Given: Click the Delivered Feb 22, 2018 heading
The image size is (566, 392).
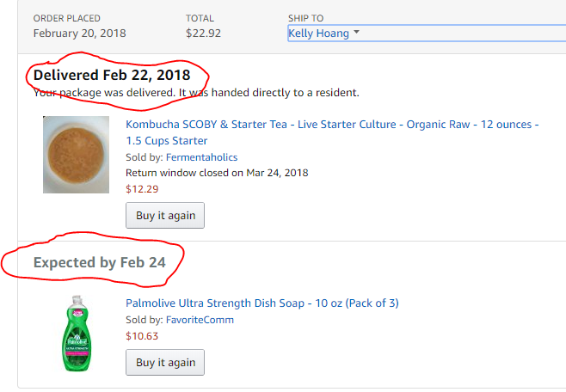Looking at the screenshot, I should coord(112,75).
